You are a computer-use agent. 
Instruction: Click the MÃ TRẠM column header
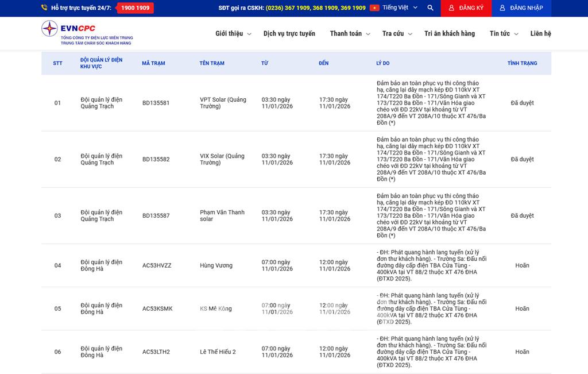point(153,63)
